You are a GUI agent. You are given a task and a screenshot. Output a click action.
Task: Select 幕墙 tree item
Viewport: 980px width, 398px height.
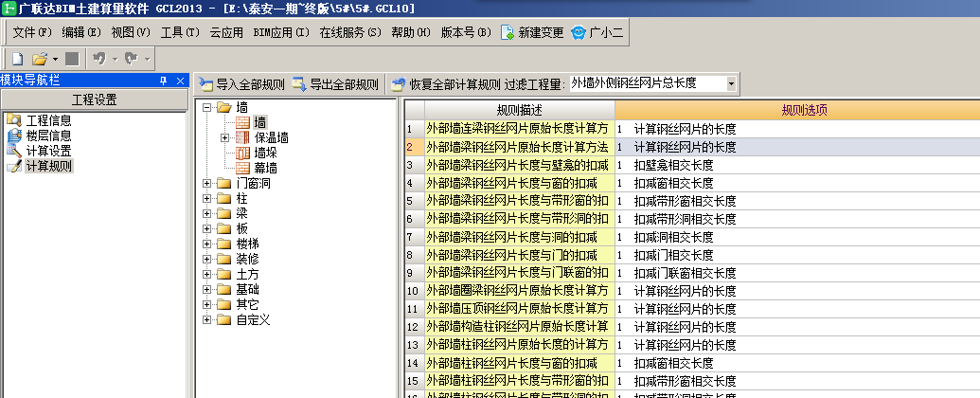pos(266,169)
